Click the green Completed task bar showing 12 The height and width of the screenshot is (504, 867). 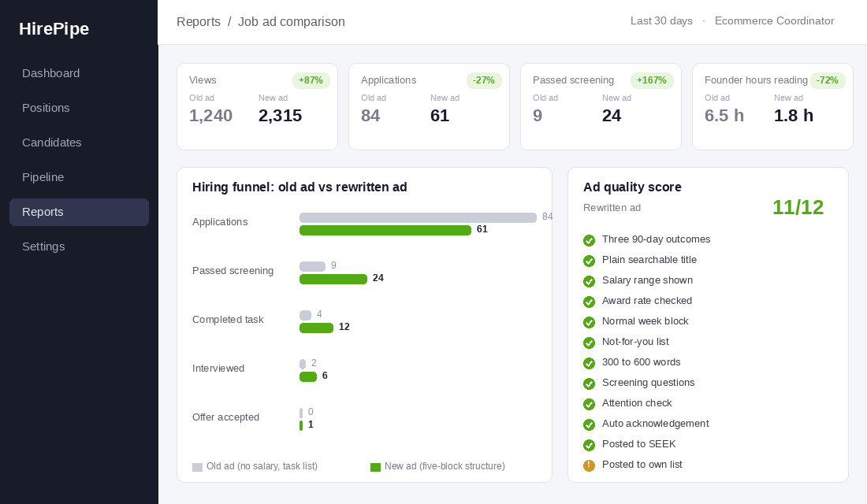click(316, 328)
